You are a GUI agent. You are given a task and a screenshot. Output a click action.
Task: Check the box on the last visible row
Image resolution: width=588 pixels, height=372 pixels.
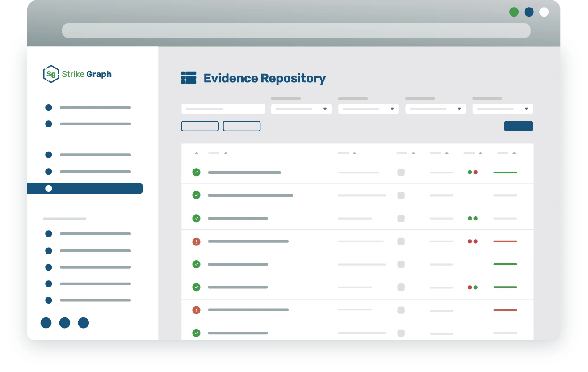point(400,333)
